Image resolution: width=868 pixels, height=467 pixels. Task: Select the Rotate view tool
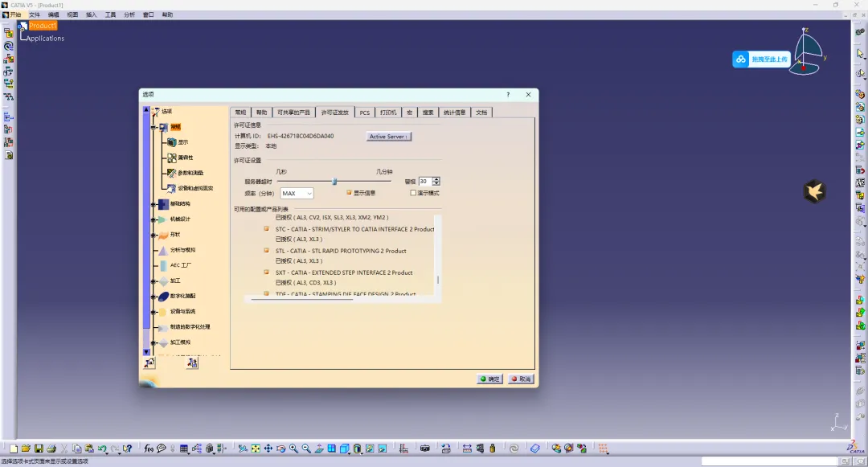click(x=280, y=449)
